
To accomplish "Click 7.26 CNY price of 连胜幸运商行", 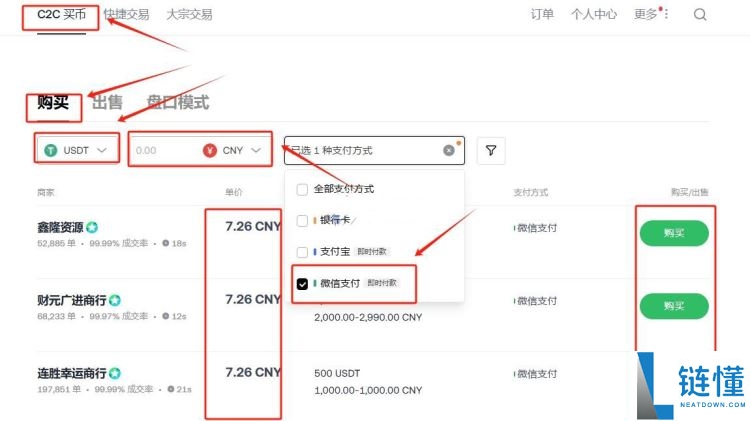I will pos(253,372).
